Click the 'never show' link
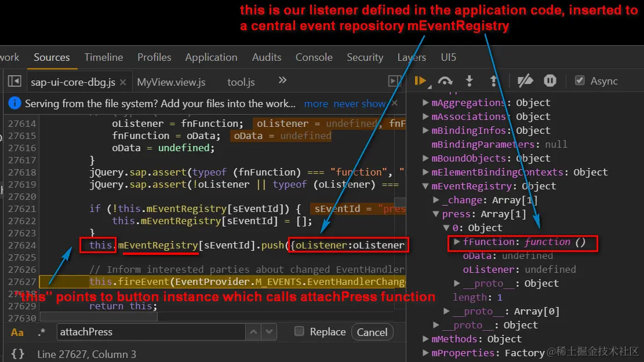The height and width of the screenshot is (362, 644). coord(359,104)
